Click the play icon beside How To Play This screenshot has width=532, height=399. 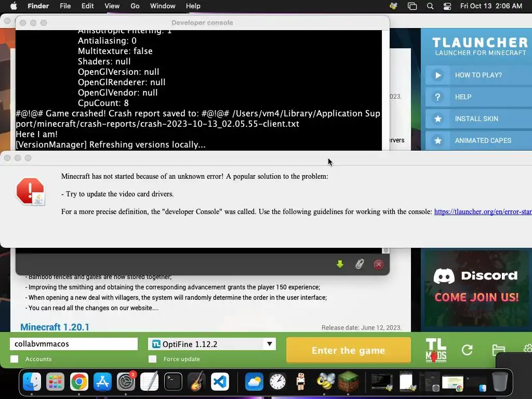coord(437,75)
